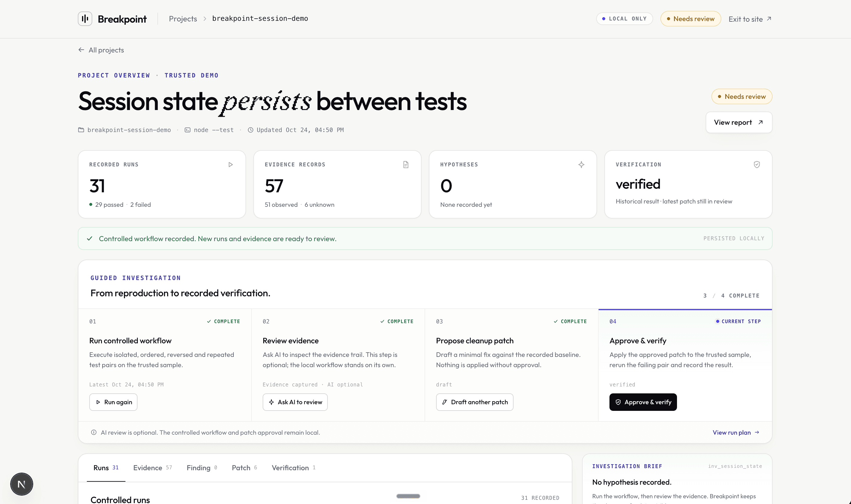Click the Needs review pill beside the title
This screenshot has height=504, width=851.
(742, 97)
